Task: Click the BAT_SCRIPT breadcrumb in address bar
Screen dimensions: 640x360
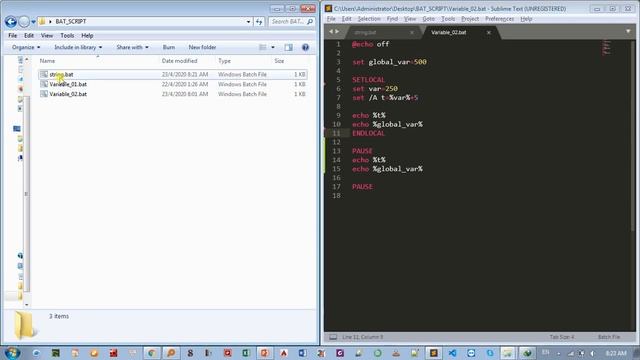Action: tap(71, 22)
